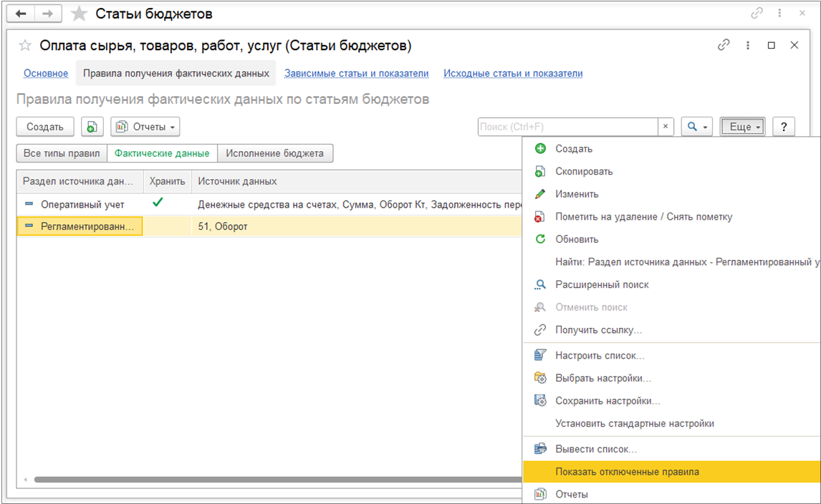
Task: Click the get link icon in form header
Action: (724, 45)
